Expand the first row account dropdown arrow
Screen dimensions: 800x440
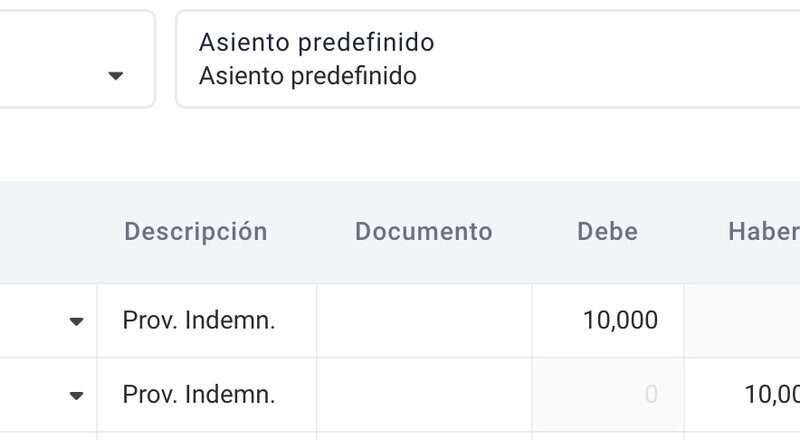77,321
